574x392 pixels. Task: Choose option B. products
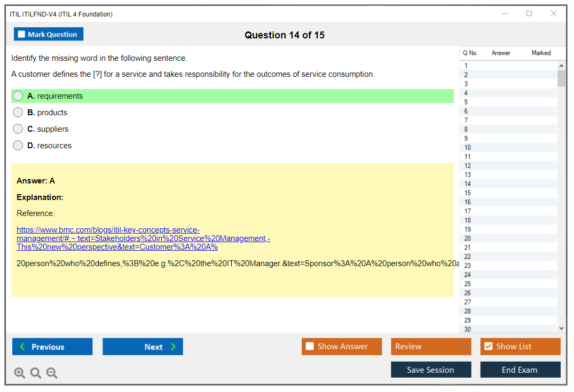(x=18, y=113)
